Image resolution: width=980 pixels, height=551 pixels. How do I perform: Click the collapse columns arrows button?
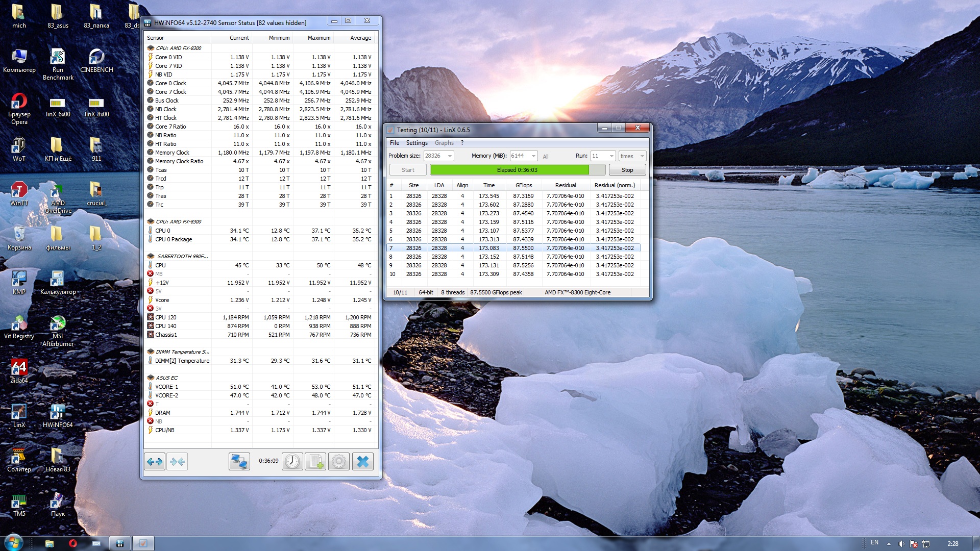pyautogui.click(x=177, y=462)
